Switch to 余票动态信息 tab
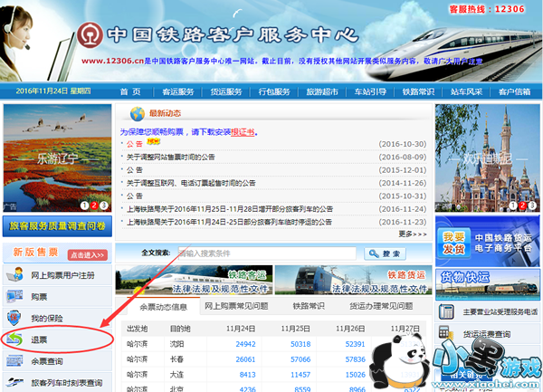This screenshot has height=392, width=543. pyautogui.click(x=164, y=307)
